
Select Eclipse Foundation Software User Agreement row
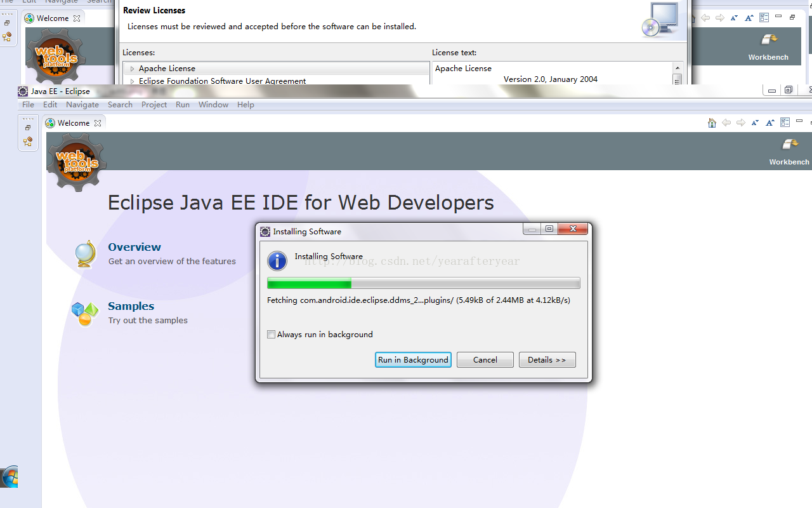click(276, 81)
